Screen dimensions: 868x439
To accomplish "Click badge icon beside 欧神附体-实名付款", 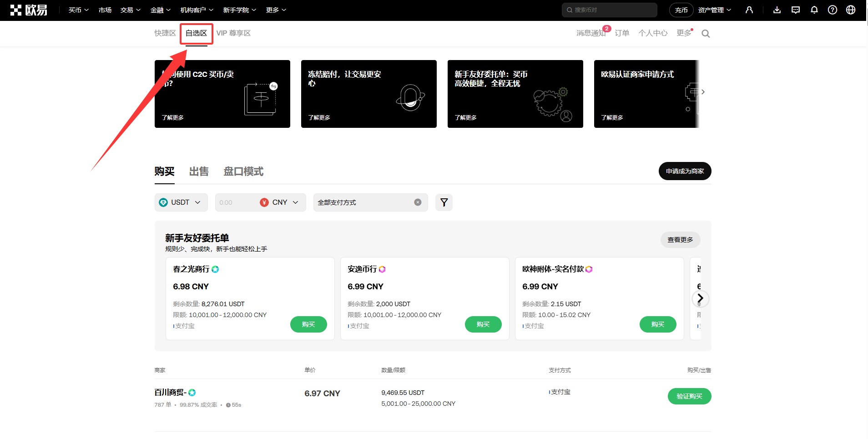I will point(589,269).
